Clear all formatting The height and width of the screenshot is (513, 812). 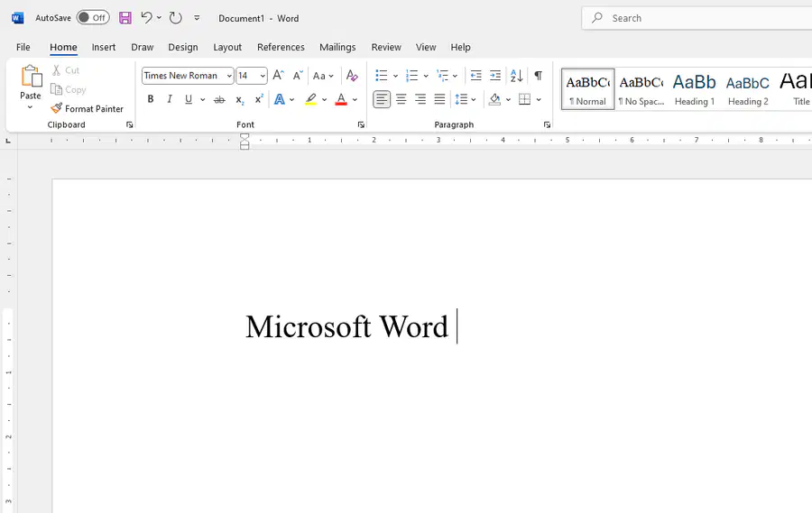pyautogui.click(x=352, y=76)
